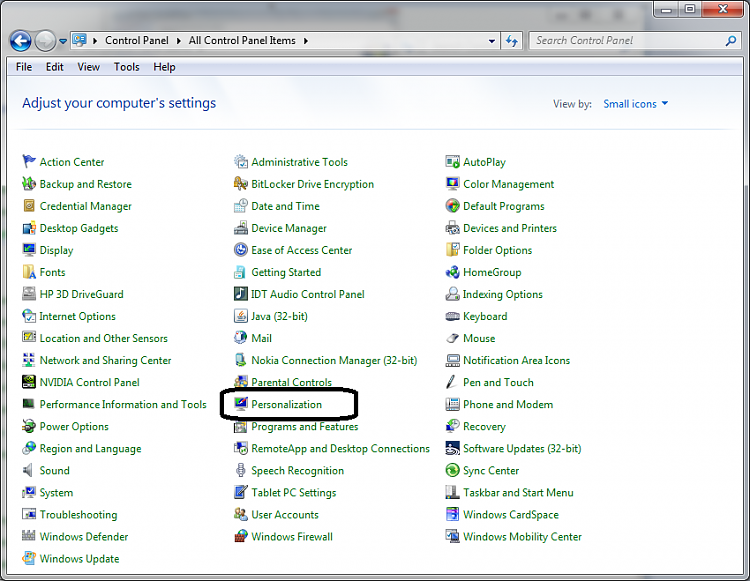Click the Keyboard icon
Image resolution: width=750 pixels, height=581 pixels.
[452, 316]
